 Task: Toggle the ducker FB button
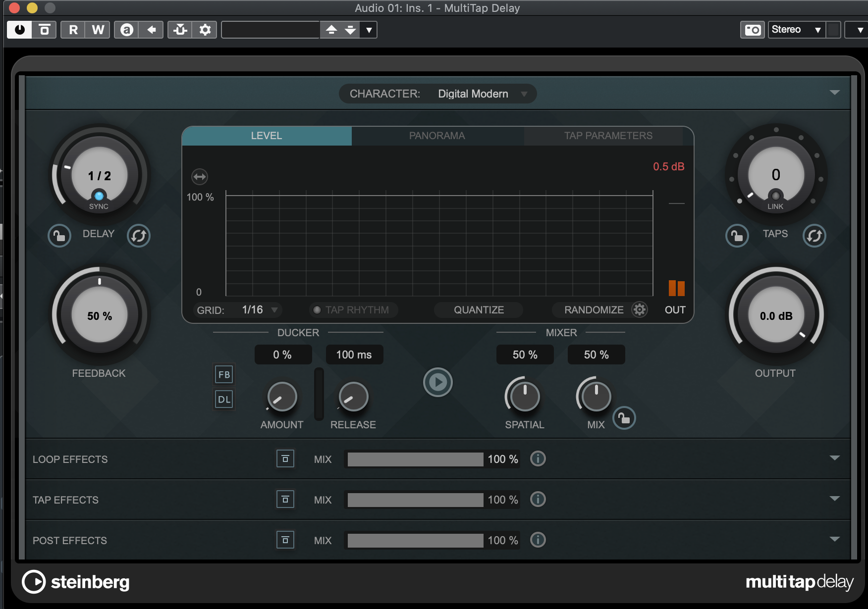point(224,374)
